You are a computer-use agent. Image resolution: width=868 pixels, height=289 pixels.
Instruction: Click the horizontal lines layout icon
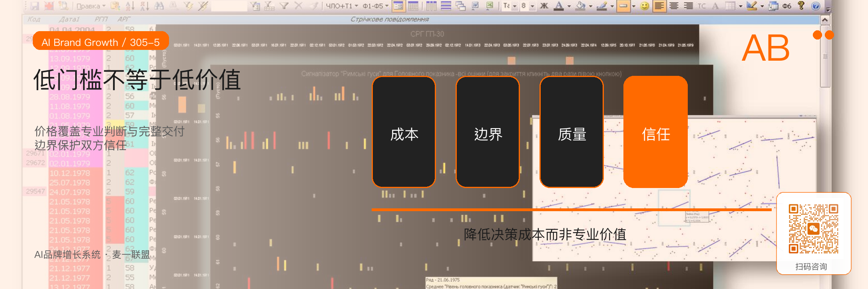[446, 6]
